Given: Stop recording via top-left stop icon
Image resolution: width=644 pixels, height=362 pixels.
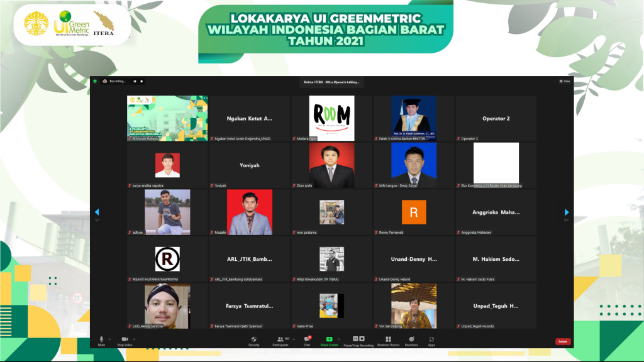Looking at the screenshot, I should (x=142, y=81).
